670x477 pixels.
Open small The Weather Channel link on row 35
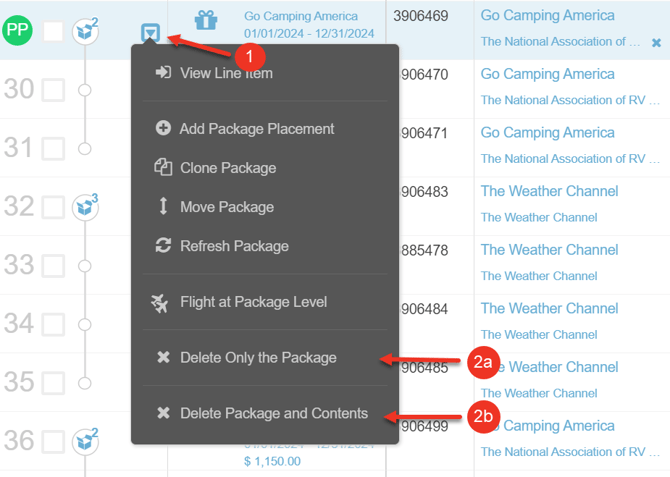[x=539, y=393]
